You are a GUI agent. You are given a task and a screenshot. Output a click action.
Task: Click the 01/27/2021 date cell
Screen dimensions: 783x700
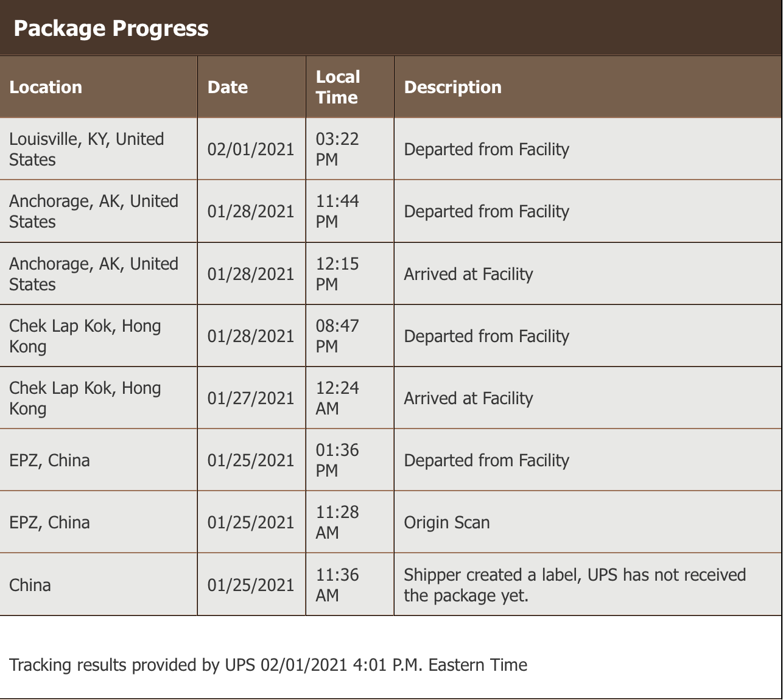click(251, 398)
